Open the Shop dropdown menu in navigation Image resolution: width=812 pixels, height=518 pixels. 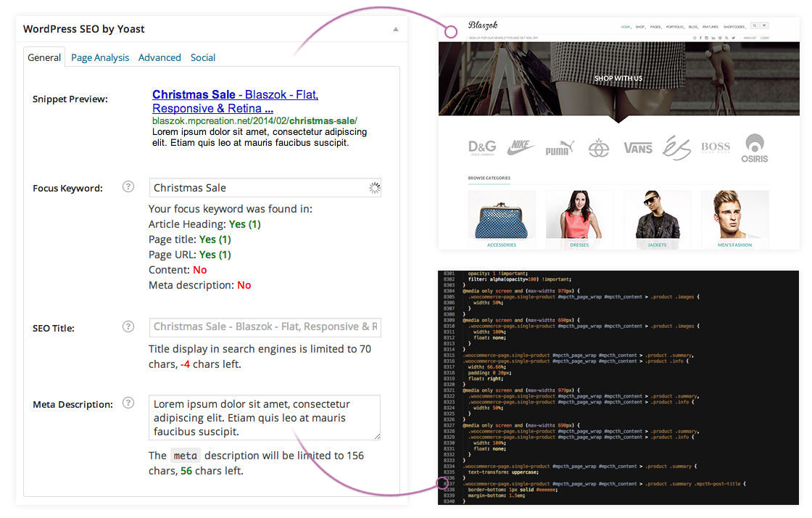pos(640,27)
